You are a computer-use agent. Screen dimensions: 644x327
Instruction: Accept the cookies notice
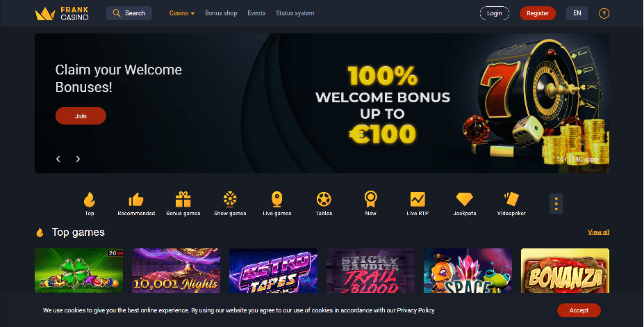(579, 310)
